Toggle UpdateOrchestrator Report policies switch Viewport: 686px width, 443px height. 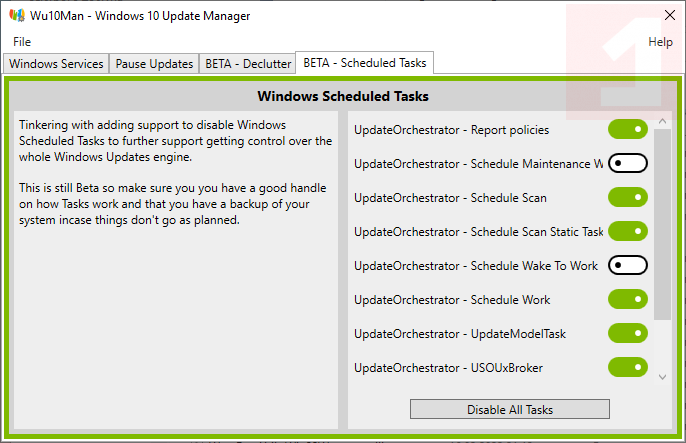pos(628,130)
